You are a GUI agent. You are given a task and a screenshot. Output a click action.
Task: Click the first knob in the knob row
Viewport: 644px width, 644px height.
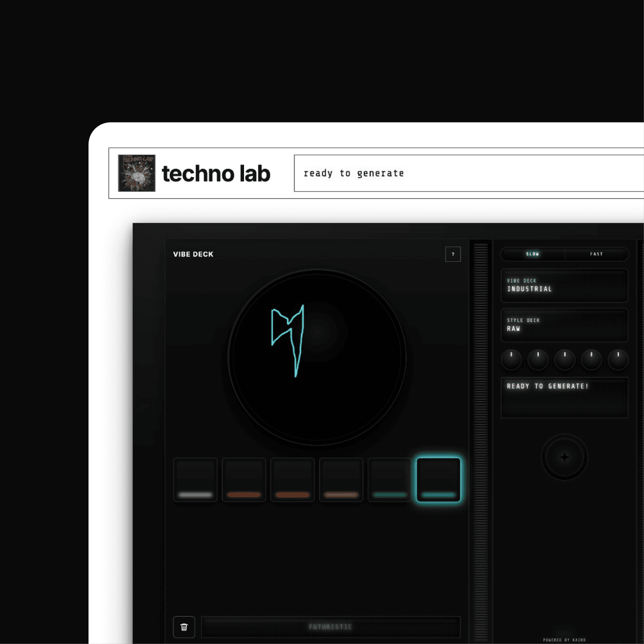click(x=511, y=360)
